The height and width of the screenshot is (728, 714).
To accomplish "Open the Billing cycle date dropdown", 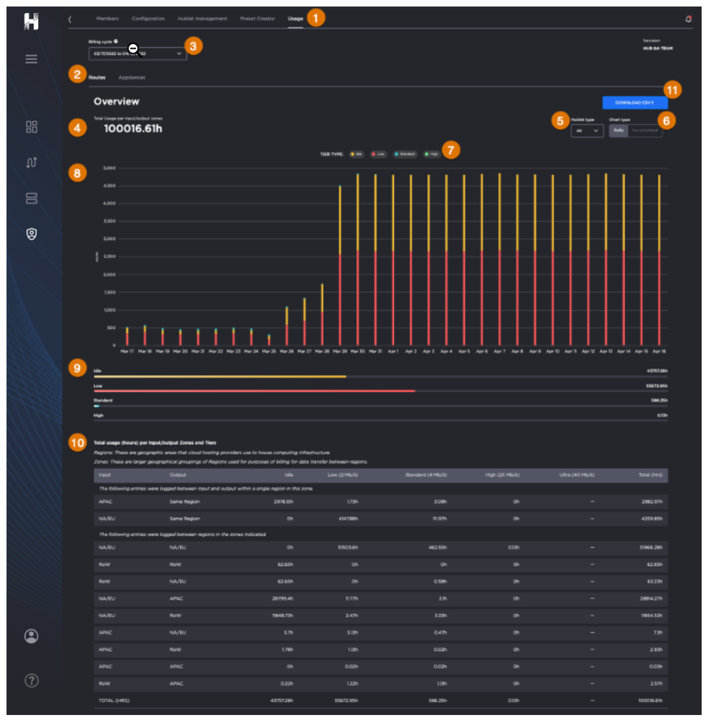I will (x=137, y=54).
